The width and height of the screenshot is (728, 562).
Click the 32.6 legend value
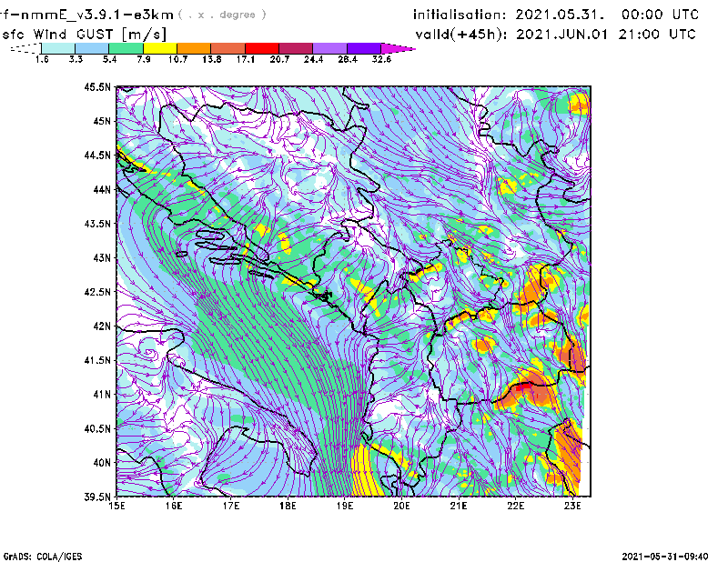click(x=381, y=59)
